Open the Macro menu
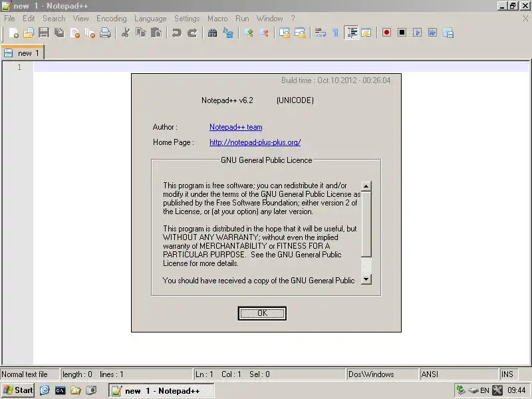532x399 pixels. (217, 19)
